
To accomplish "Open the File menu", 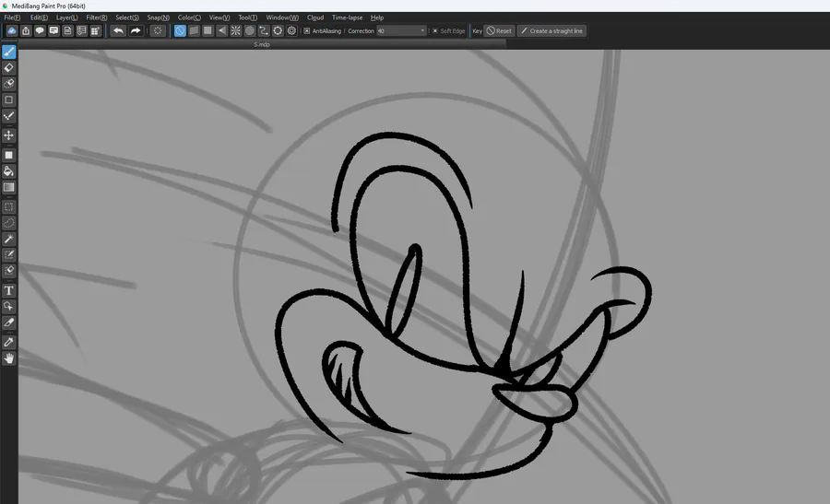I will click(x=12, y=18).
